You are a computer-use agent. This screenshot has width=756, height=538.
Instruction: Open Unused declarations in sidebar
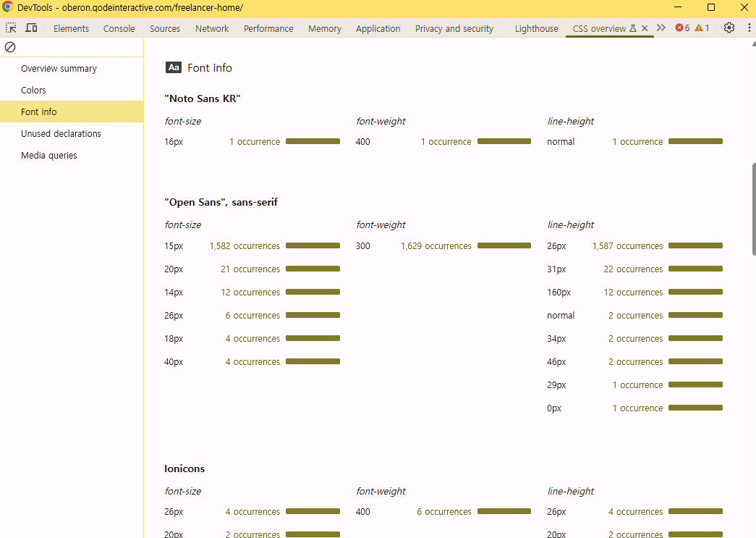(61, 134)
